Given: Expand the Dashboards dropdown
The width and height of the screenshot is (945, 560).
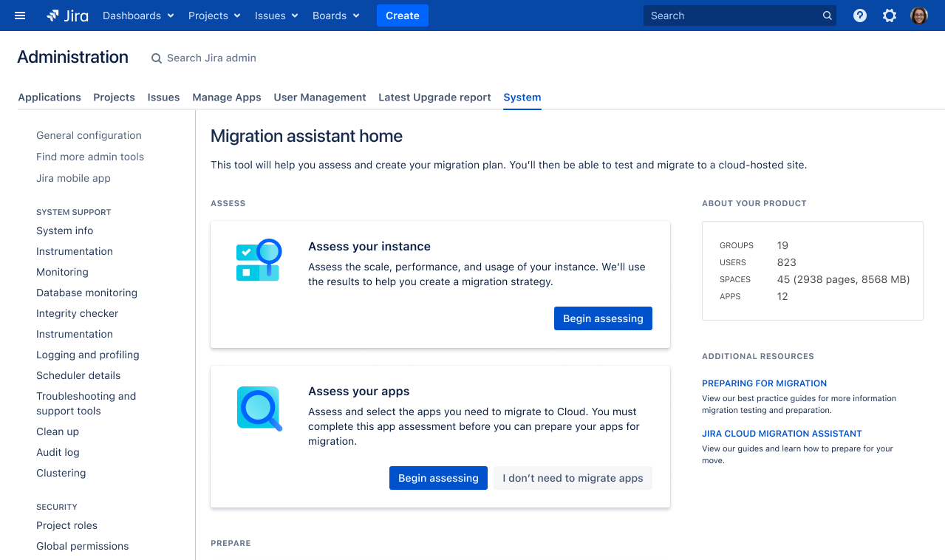Looking at the screenshot, I should click(139, 16).
